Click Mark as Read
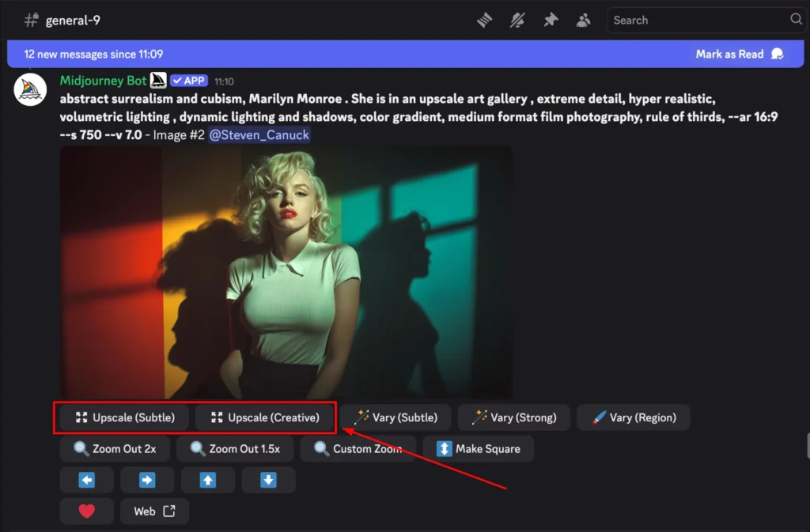Image resolution: width=810 pixels, height=532 pixels. [x=740, y=55]
